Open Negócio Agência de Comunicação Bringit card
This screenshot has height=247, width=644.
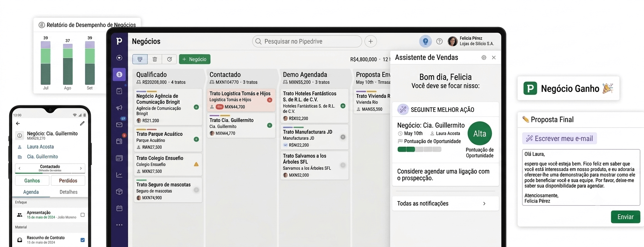pyautogui.click(x=168, y=107)
